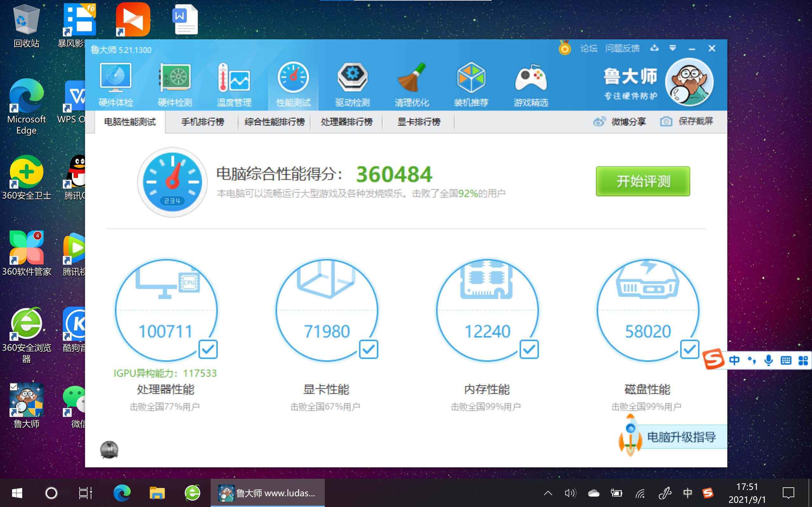Viewport: 812px width, 507px height.
Task: Open the 硬件体检 hardware checkup tool
Action: (x=115, y=84)
